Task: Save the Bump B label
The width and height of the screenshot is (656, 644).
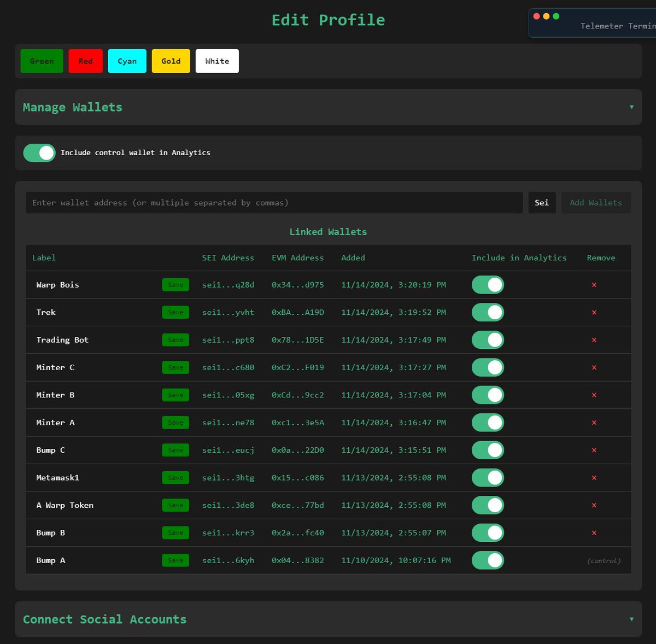Action: tap(175, 532)
